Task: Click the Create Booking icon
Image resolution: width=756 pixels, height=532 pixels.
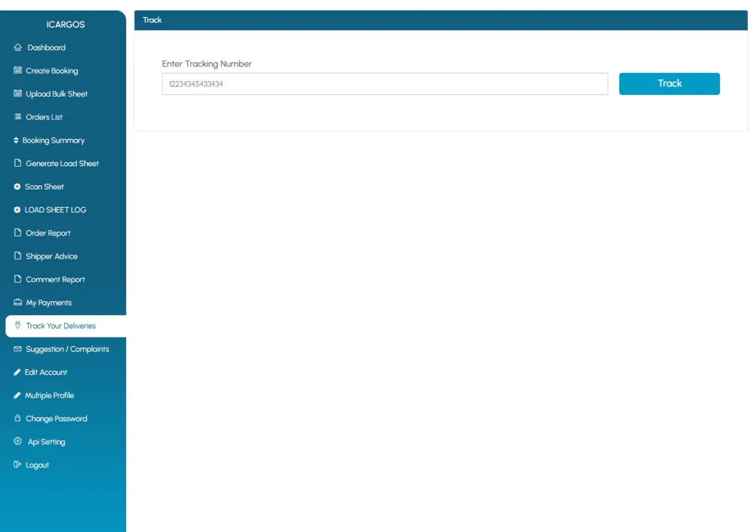Action: tap(18, 71)
